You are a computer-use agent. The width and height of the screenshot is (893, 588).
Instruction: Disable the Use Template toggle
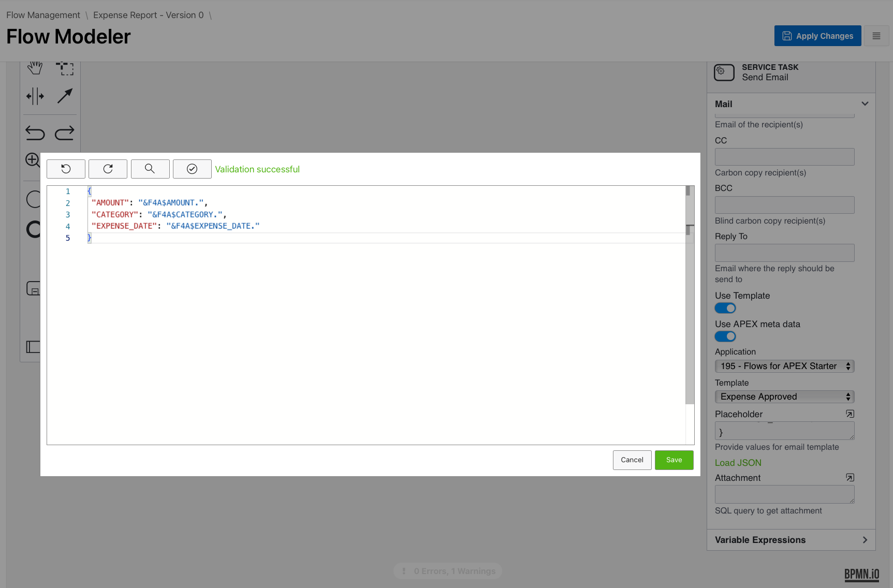point(725,307)
